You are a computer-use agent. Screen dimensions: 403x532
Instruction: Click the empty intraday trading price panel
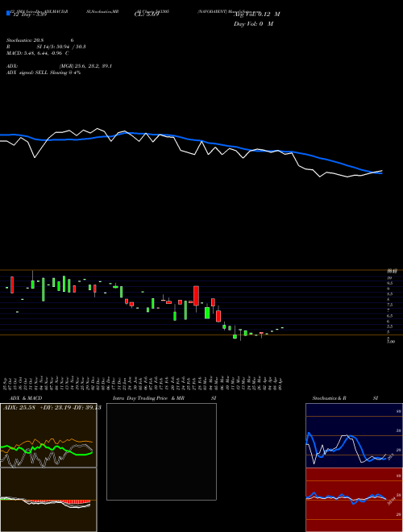click(161, 451)
